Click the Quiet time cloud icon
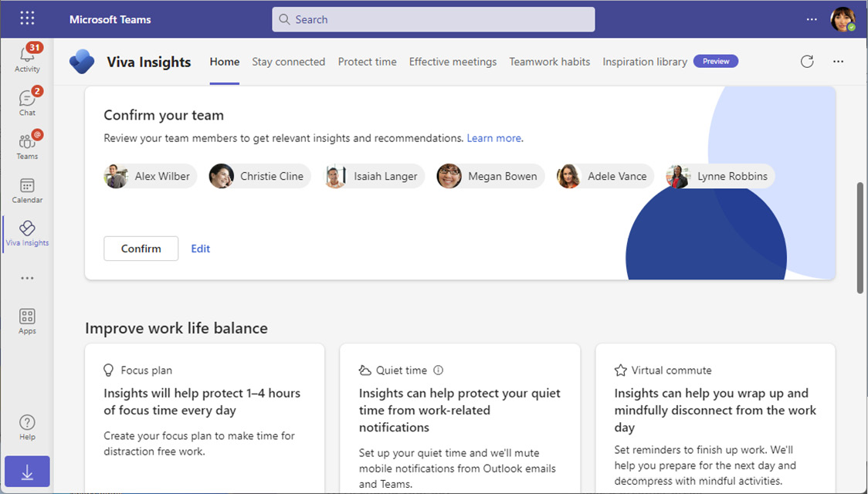This screenshot has width=868, height=494. point(364,370)
